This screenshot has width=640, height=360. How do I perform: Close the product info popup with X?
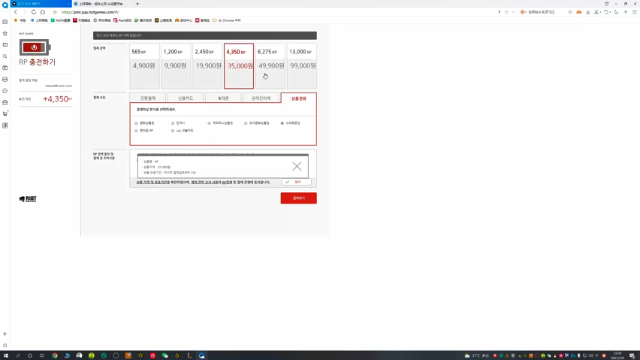[x=297, y=166]
